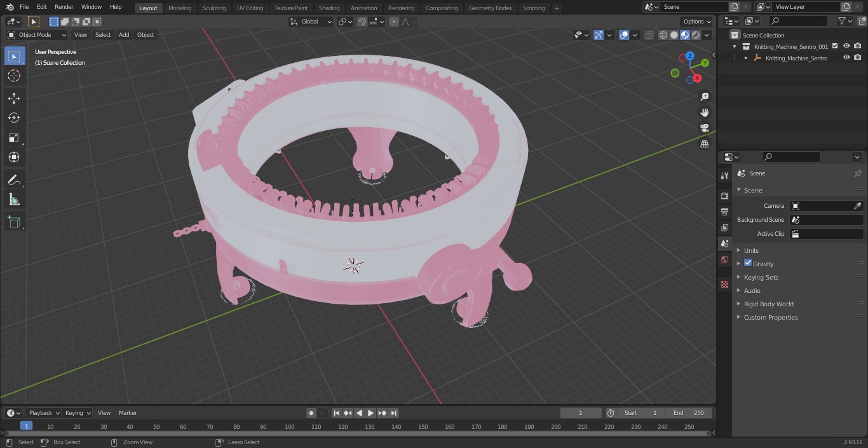Toggle proportional editing
Viewport: 868px width, 448px height.
click(394, 22)
